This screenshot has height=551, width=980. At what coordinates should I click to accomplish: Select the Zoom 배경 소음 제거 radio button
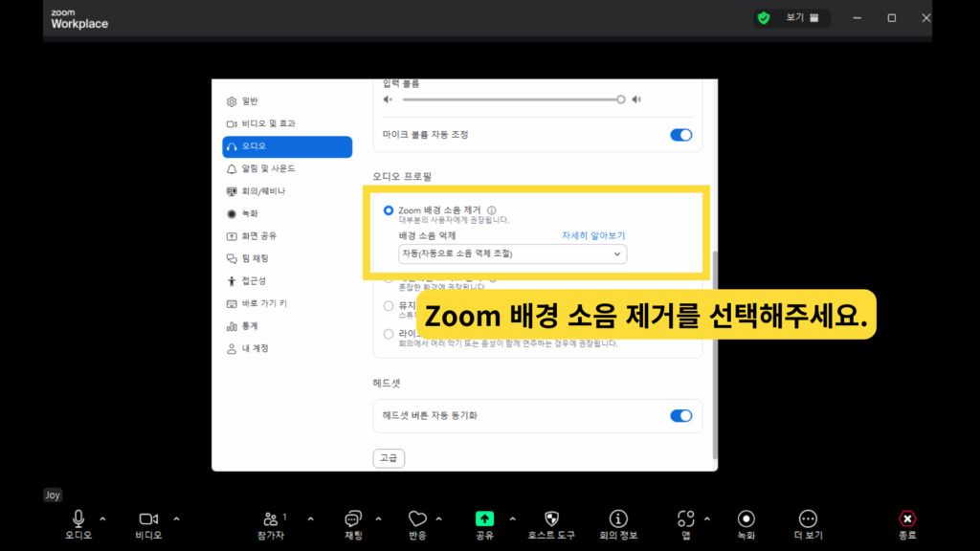389,210
